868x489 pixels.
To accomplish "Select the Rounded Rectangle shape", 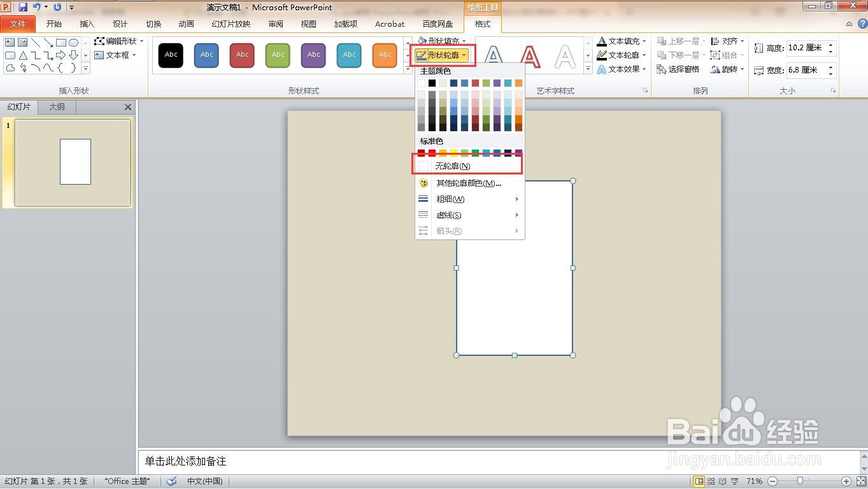I will coord(10,55).
